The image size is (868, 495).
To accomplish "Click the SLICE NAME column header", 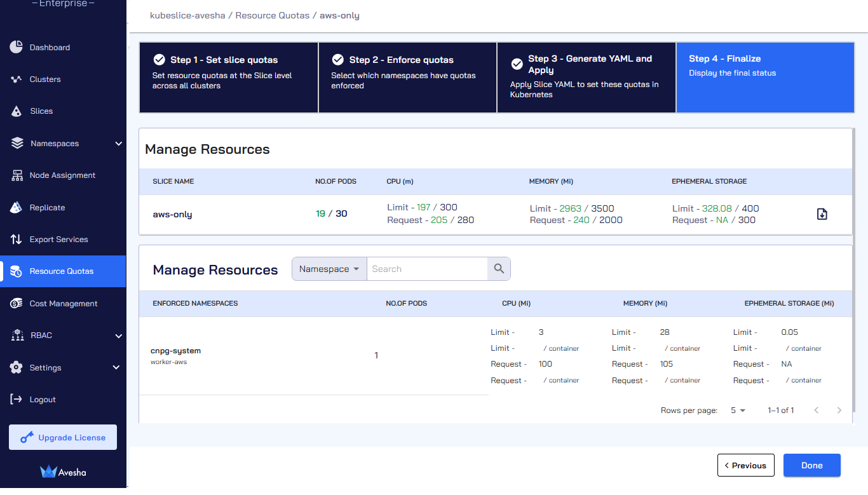I will pyautogui.click(x=173, y=182).
